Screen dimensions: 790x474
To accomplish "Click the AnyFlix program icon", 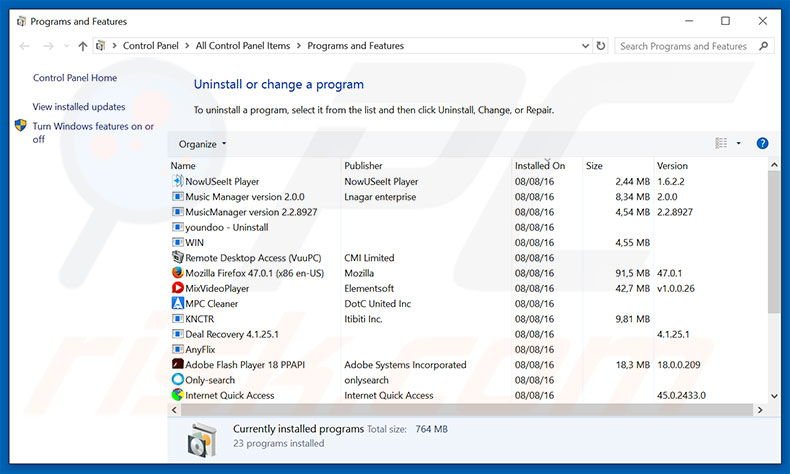I will [x=177, y=349].
